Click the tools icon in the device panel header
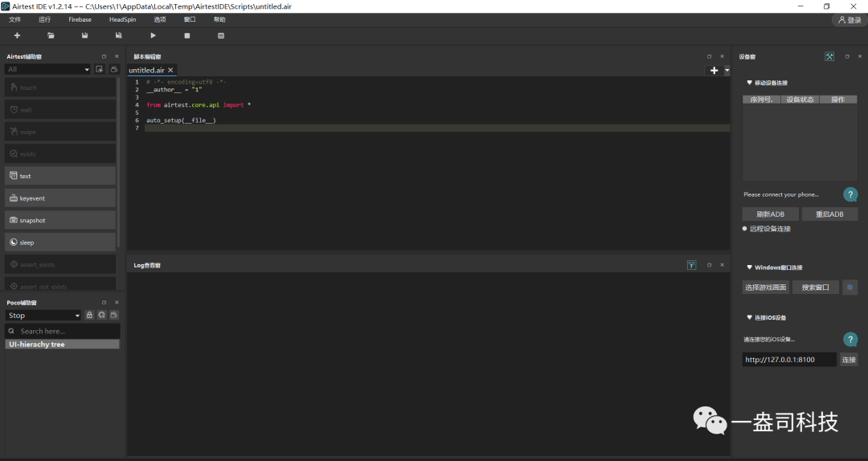868x461 pixels. (x=829, y=56)
